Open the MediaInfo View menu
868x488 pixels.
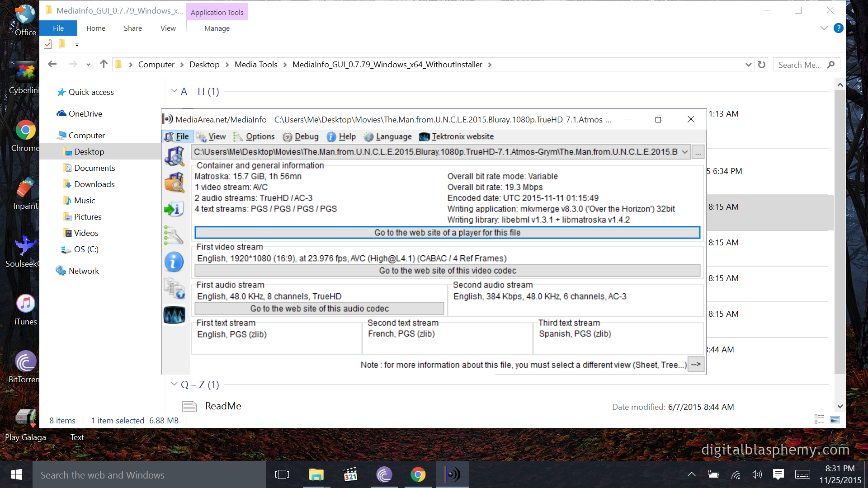coord(211,136)
